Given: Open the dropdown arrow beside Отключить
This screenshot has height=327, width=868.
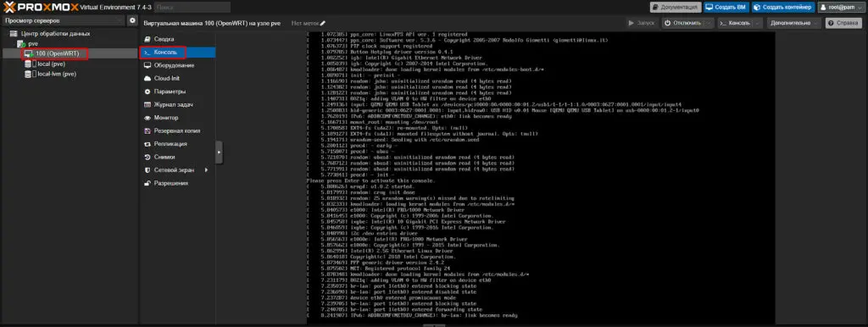Looking at the screenshot, I should point(709,23).
